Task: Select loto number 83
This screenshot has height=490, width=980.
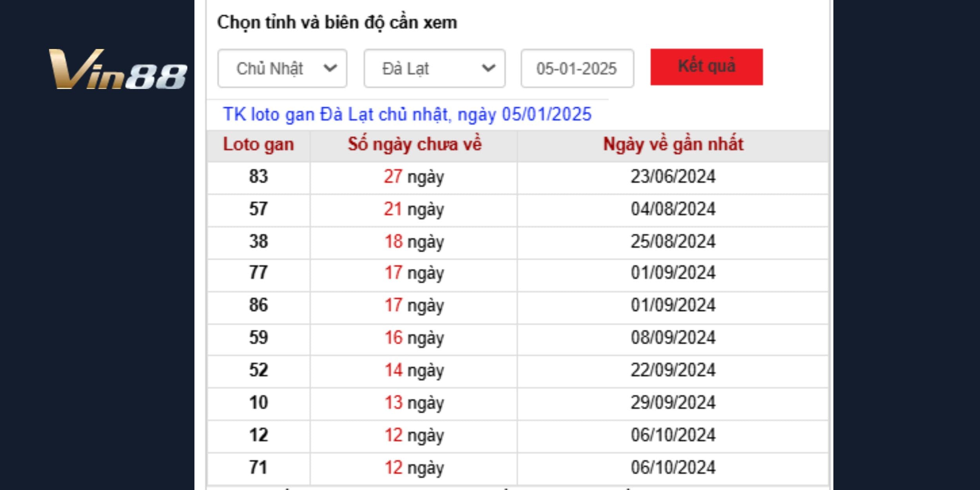Action: [x=258, y=176]
